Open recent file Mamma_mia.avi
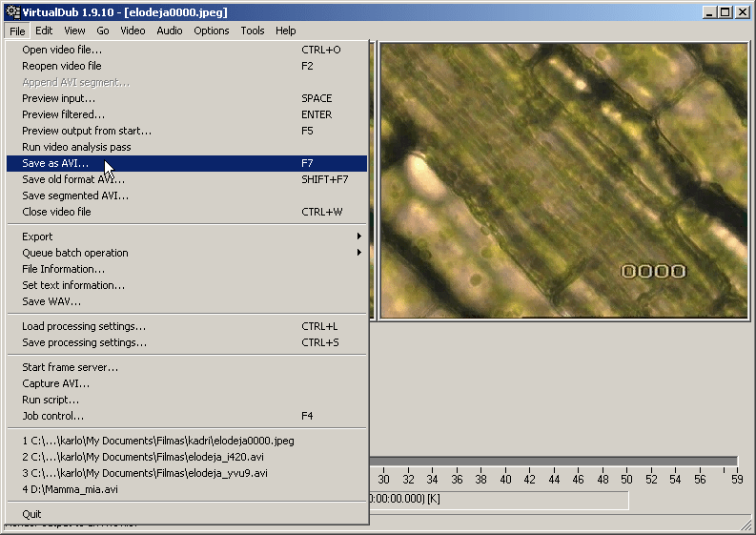756x535 pixels. click(187, 489)
